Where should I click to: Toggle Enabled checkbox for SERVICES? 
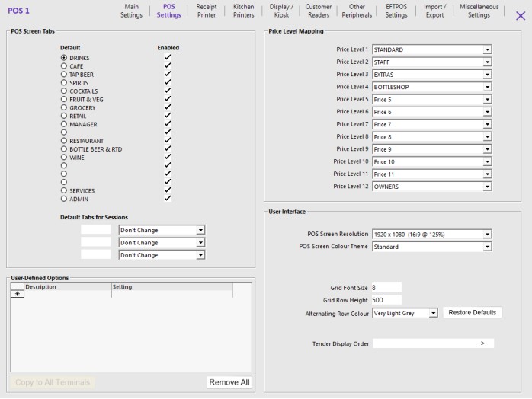[168, 190]
